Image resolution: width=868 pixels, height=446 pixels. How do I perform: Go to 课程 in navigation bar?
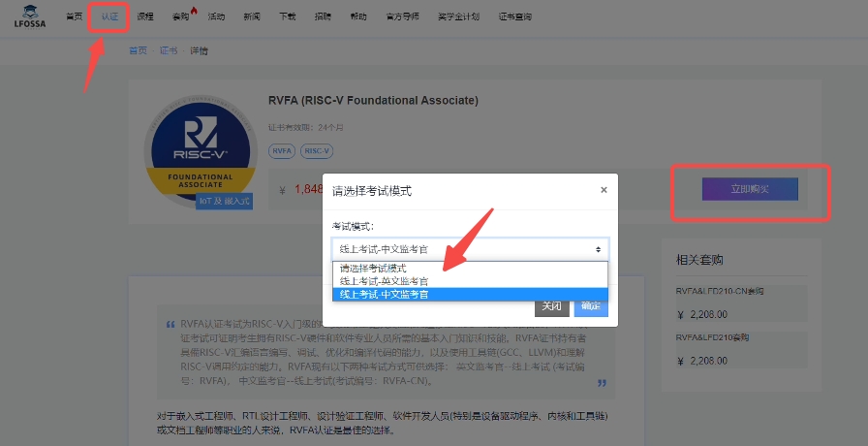(145, 16)
